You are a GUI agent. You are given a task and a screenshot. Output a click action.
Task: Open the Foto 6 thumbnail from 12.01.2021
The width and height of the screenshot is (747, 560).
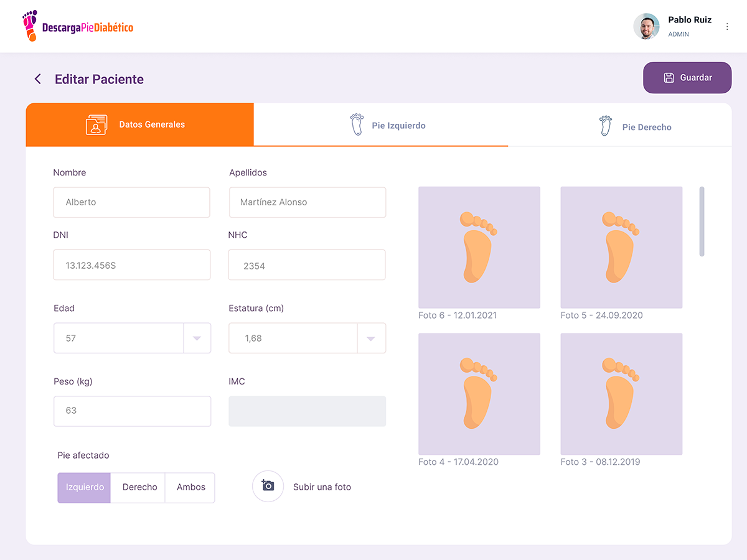click(x=479, y=247)
